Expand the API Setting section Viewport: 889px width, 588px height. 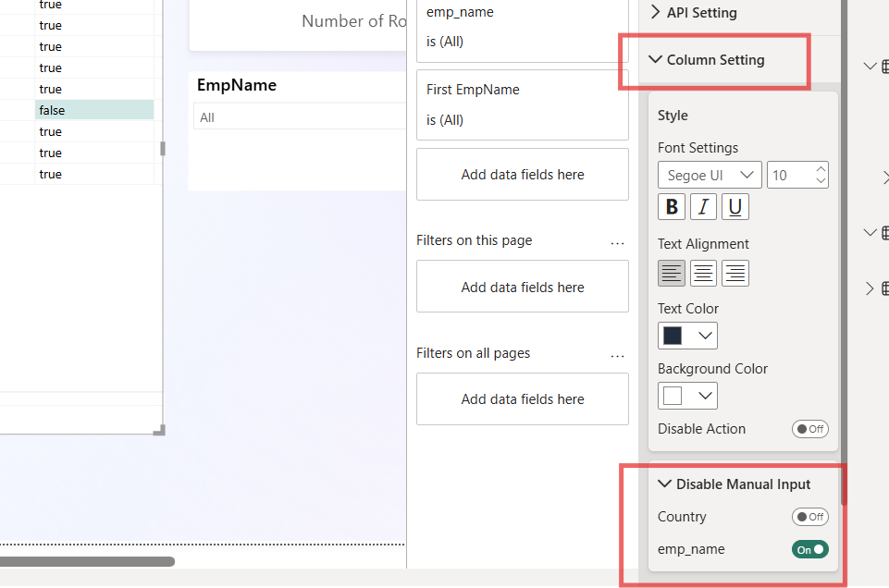pyautogui.click(x=695, y=12)
